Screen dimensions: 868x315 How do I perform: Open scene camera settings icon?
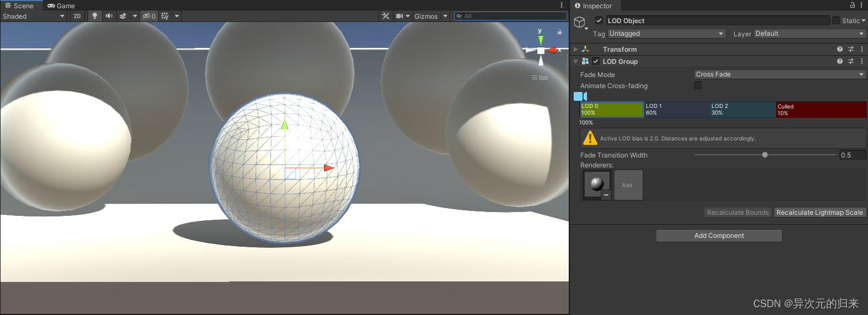[400, 16]
